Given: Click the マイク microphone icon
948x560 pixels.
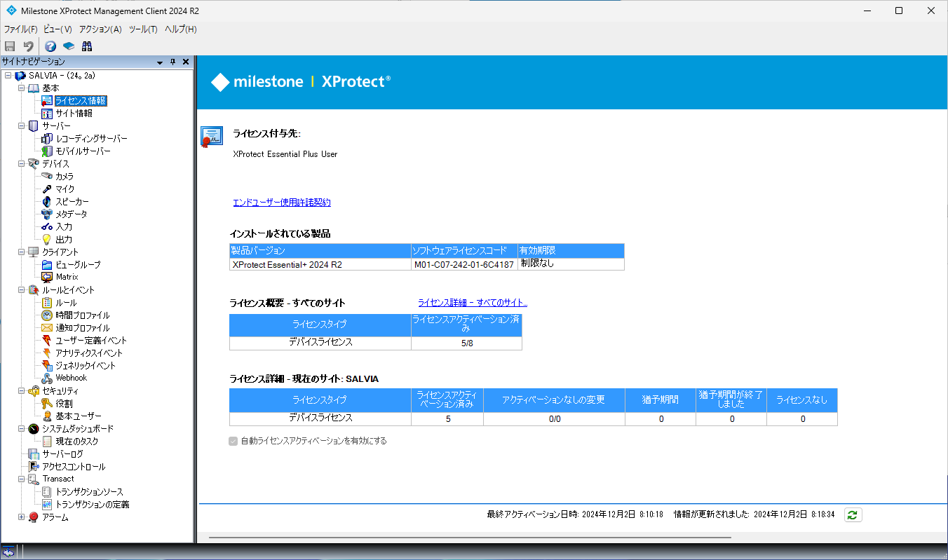Looking at the screenshot, I should point(47,189).
